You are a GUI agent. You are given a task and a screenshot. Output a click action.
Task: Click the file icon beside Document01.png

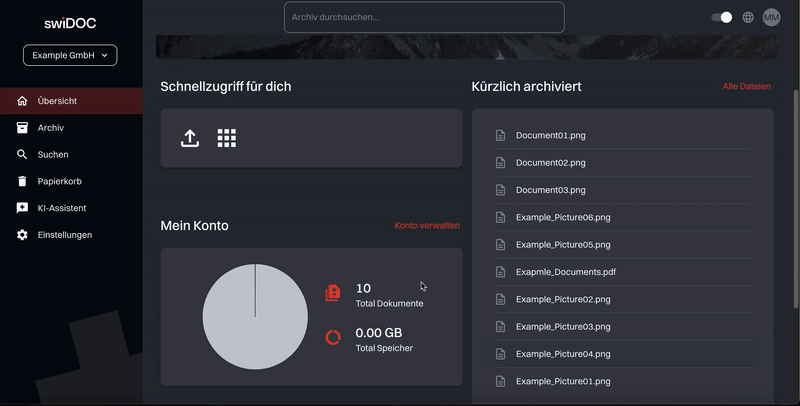click(x=502, y=135)
